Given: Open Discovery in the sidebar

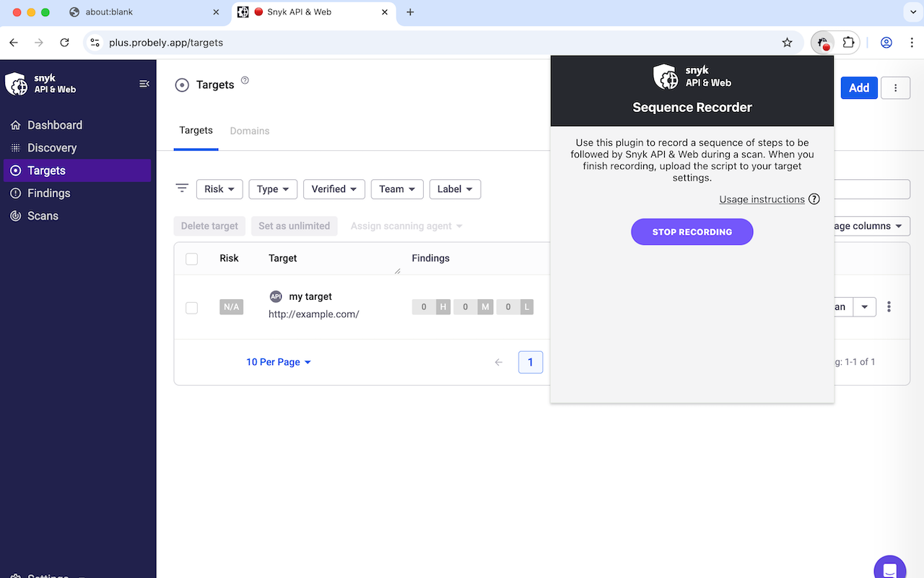Looking at the screenshot, I should pyautogui.click(x=77, y=147).
